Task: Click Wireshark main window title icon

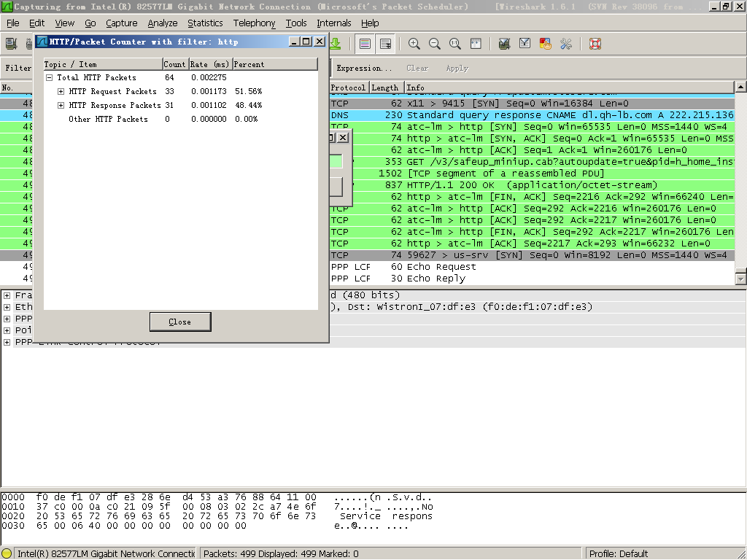Action: (x=7, y=7)
